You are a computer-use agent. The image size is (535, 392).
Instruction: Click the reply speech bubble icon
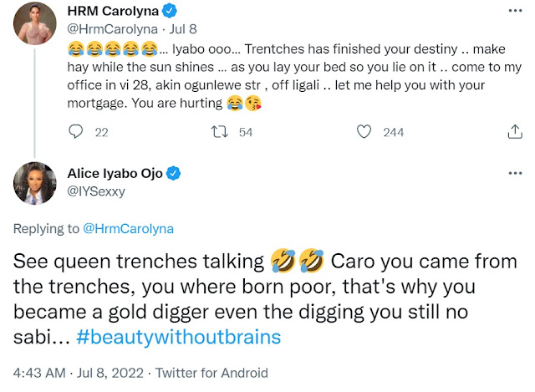(x=77, y=132)
